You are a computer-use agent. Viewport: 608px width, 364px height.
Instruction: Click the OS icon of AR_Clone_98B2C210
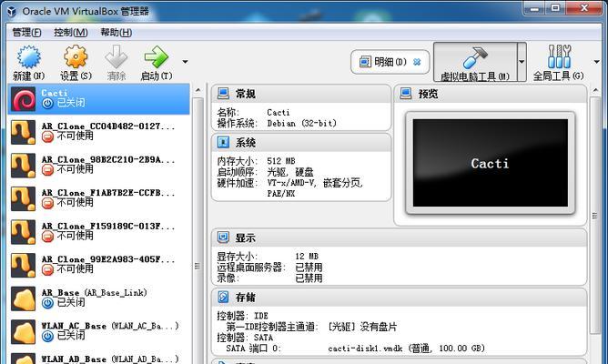24,166
